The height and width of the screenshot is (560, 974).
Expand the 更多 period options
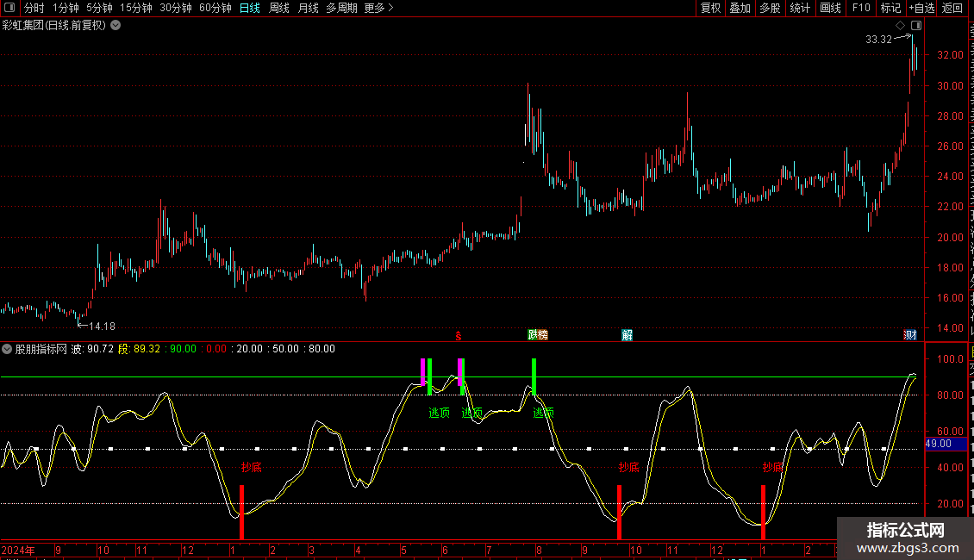(378, 8)
